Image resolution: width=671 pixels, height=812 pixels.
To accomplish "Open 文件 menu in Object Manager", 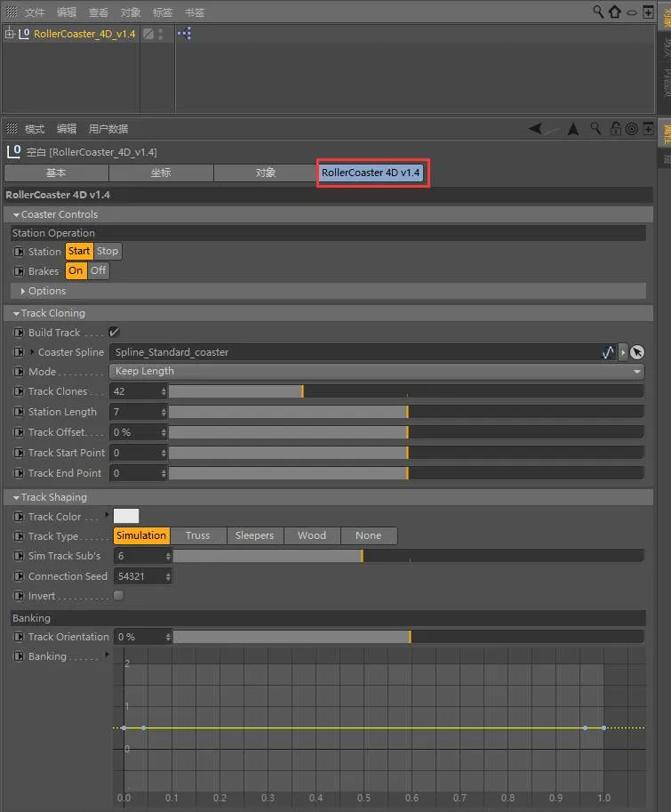I will tap(35, 12).
